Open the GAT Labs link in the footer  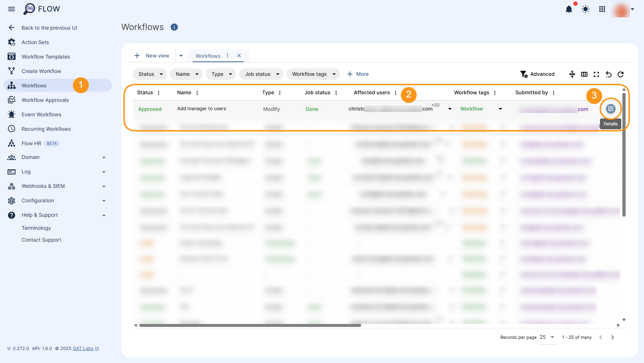pyautogui.click(x=83, y=349)
